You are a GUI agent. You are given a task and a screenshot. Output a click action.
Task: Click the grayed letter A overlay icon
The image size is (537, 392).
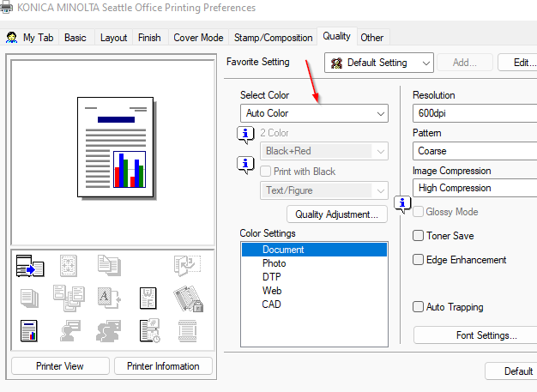[x=109, y=298]
